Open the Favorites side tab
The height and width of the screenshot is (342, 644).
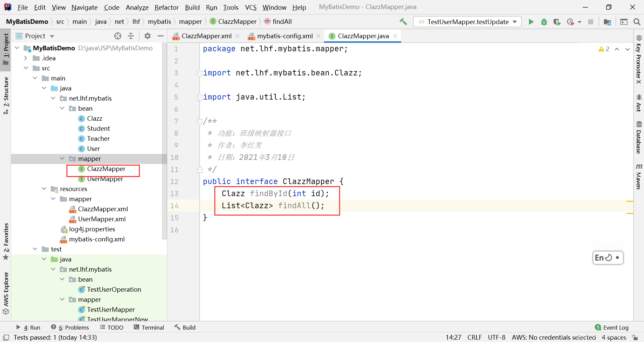point(6,241)
